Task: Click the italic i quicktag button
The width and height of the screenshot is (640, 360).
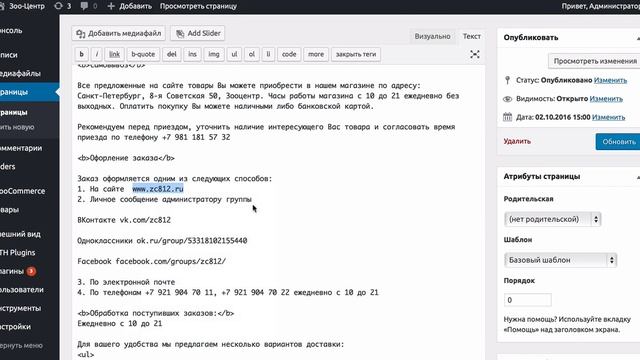Action: click(97, 54)
